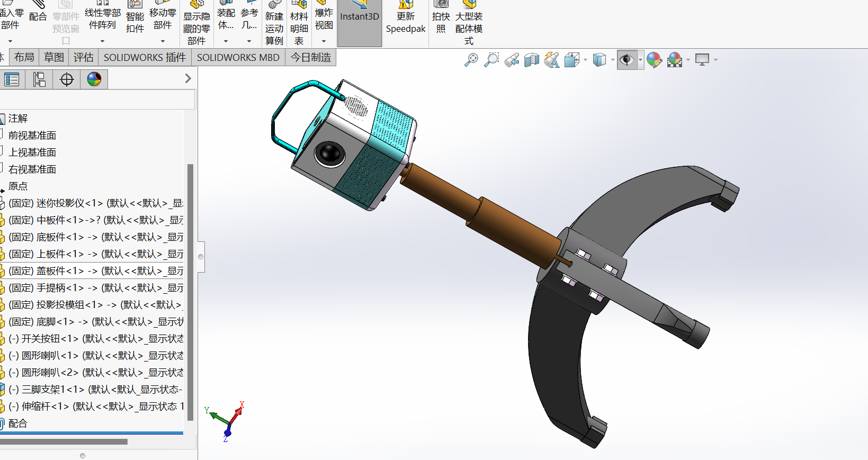Open 移动零部件 dropdown arrow
Viewport: 868px width, 460px height.
pos(163,41)
